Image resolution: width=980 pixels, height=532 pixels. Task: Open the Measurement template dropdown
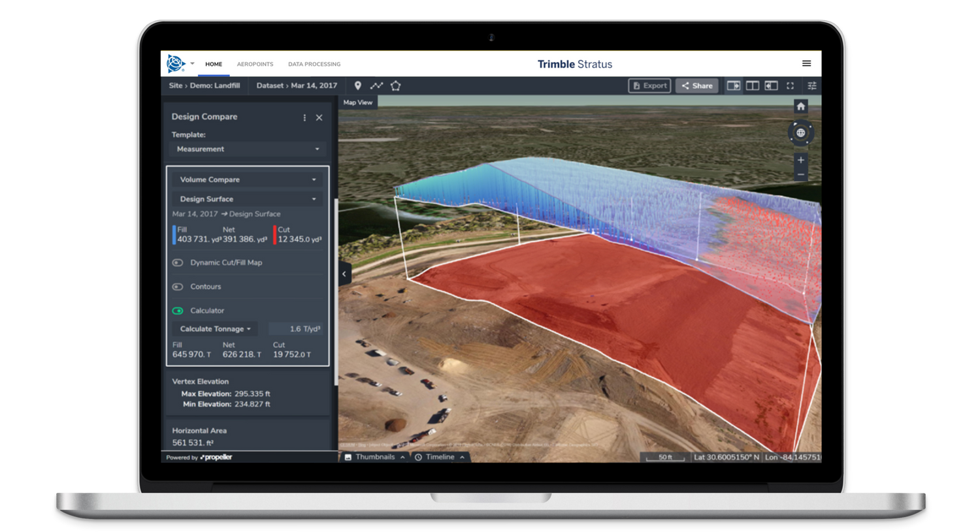[248, 149]
